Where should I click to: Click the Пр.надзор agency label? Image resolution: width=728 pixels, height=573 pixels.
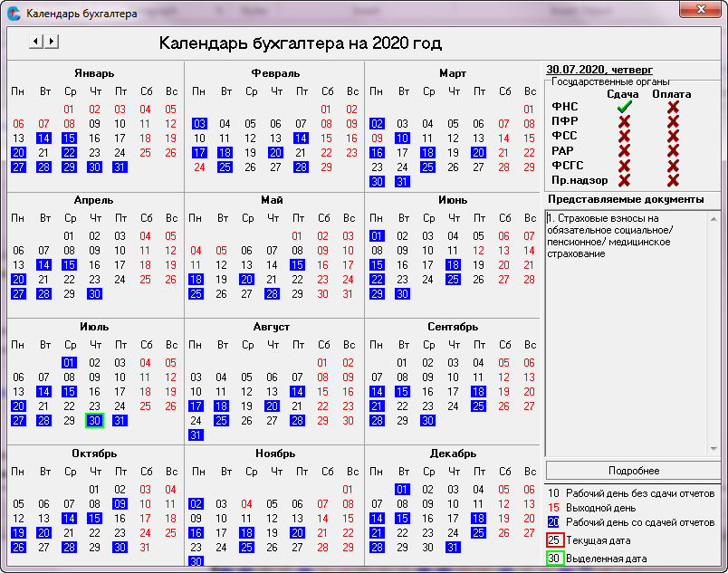click(580, 180)
